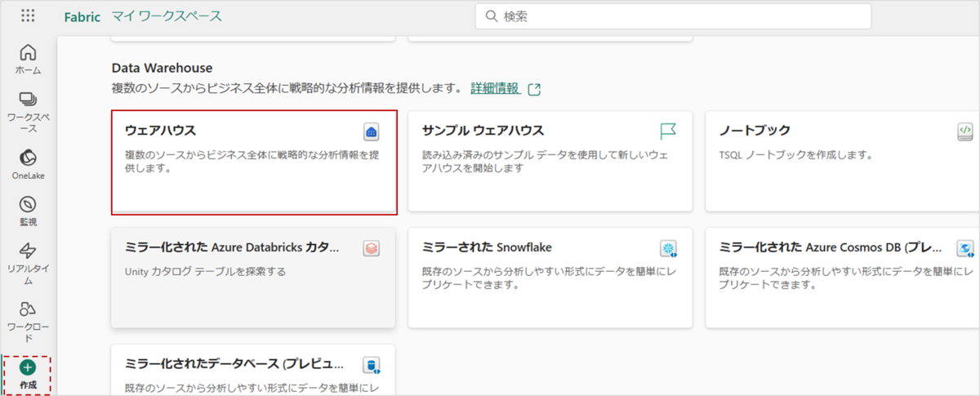Open OneLake in the sidebar
This screenshot has width=980, height=396.
point(28,164)
